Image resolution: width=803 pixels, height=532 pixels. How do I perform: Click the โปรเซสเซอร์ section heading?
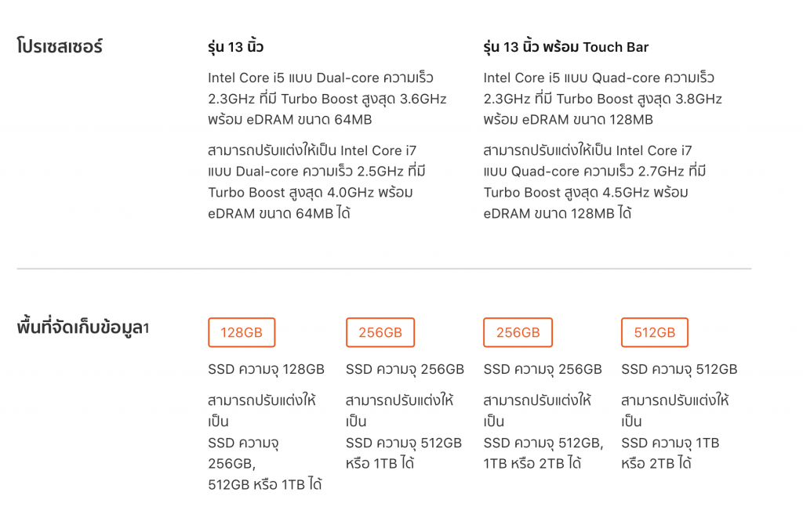(60, 46)
